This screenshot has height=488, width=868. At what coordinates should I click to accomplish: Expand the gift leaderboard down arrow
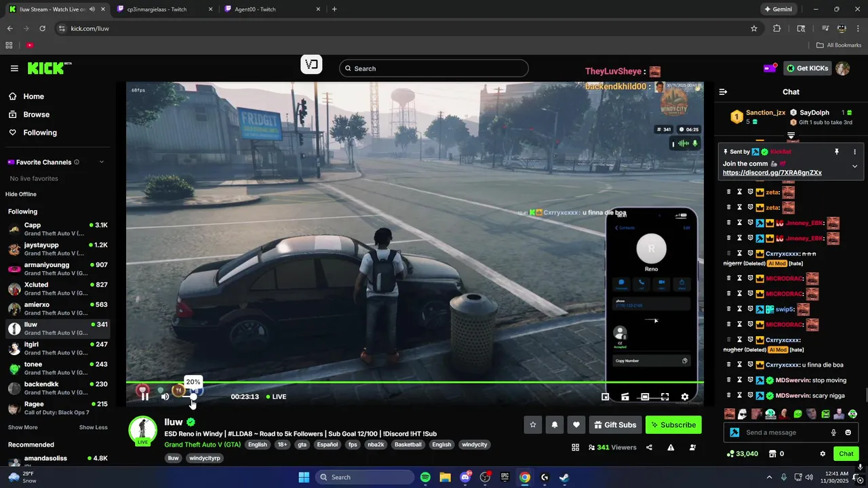pos(791,136)
